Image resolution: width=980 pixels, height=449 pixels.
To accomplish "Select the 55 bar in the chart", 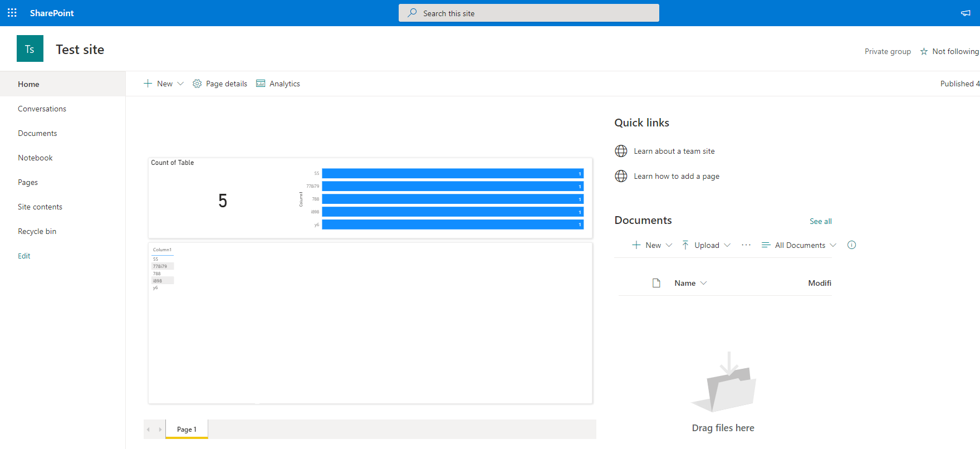I will (x=453, y=173).
